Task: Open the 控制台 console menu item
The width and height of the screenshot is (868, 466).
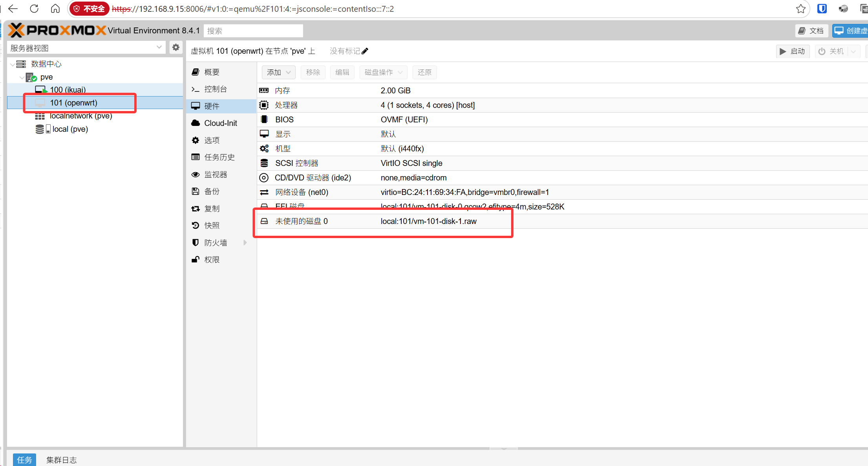Action: (x=215, y=89)
